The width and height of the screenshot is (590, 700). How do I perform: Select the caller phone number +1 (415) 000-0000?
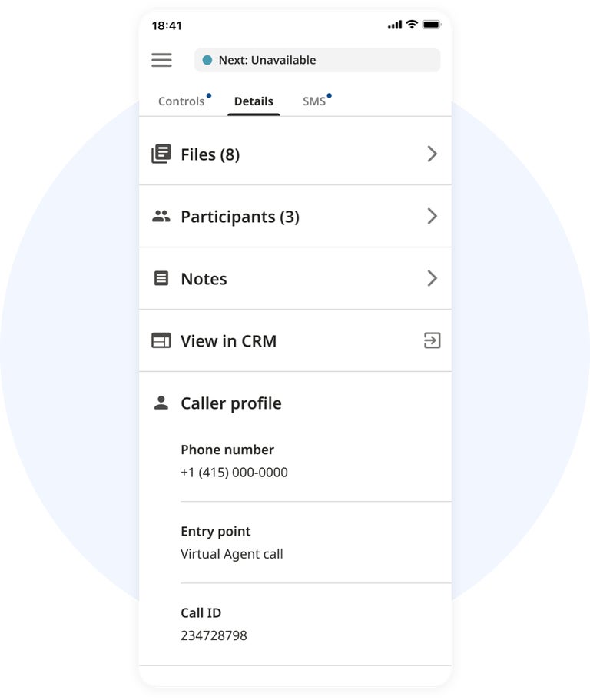tap(233, 473)
